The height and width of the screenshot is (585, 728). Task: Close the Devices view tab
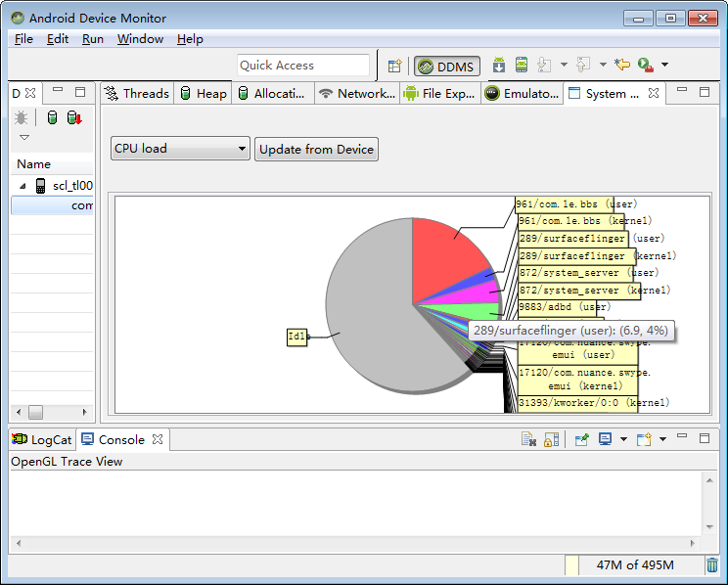30,93
